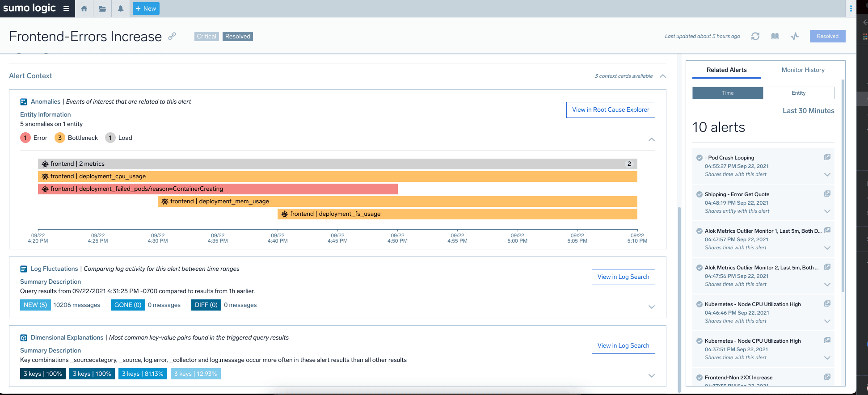
Task: Select the Error anomaly count badge
Action: pyautogui.click(x=25, y=138)
